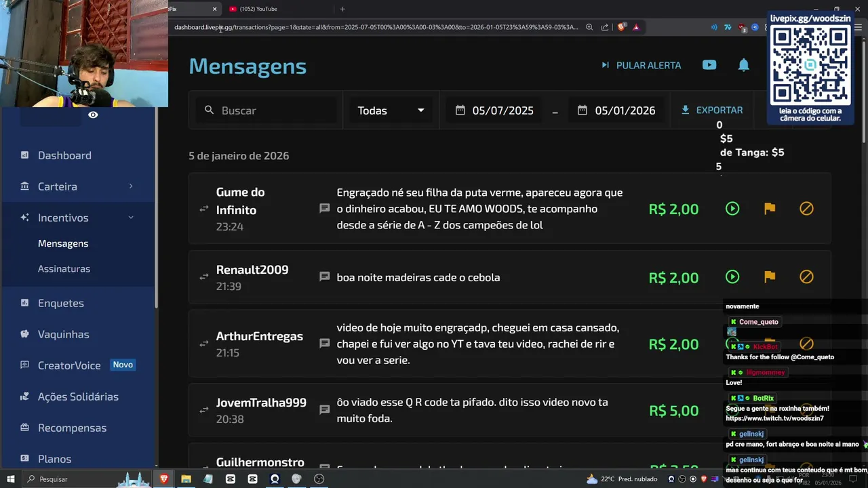Click the Brave shield icon in address bar
The width and height of the screenshot is (868, 488).
click(621, 27)
